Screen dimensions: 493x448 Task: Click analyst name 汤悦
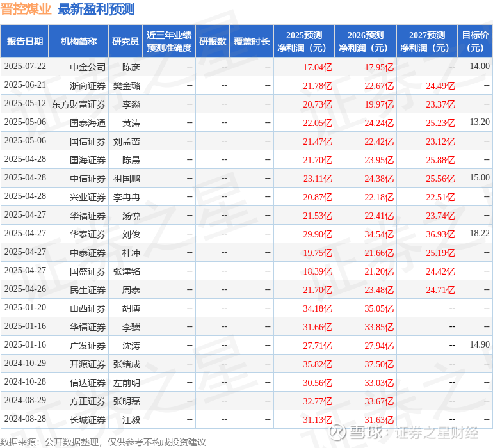(x=131, y=215)
